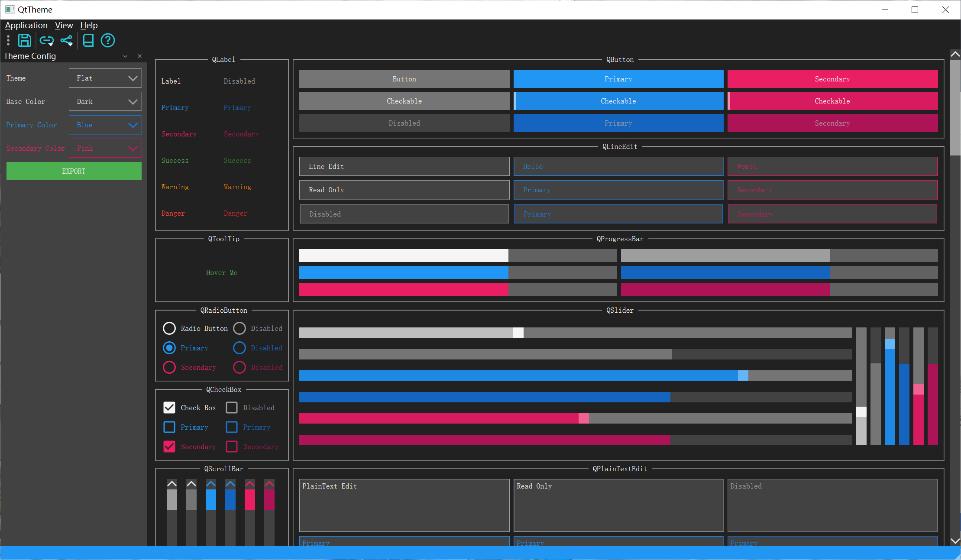
Task: Click the top gray horizontal slider handle
Action: click(518, 333)
